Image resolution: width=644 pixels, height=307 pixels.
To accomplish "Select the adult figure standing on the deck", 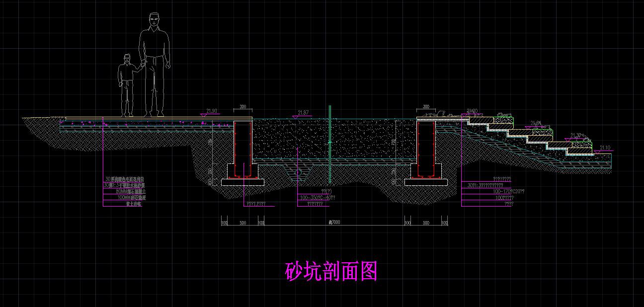I will 154,60.
